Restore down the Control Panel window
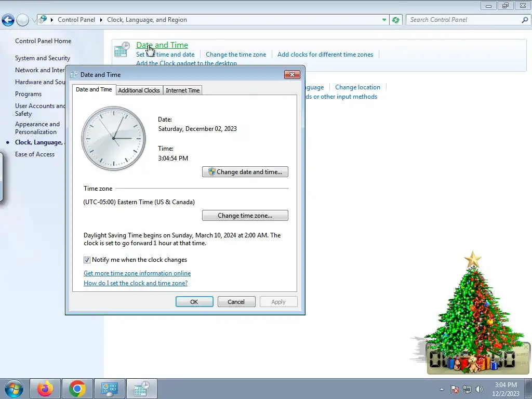 point(505,5)
